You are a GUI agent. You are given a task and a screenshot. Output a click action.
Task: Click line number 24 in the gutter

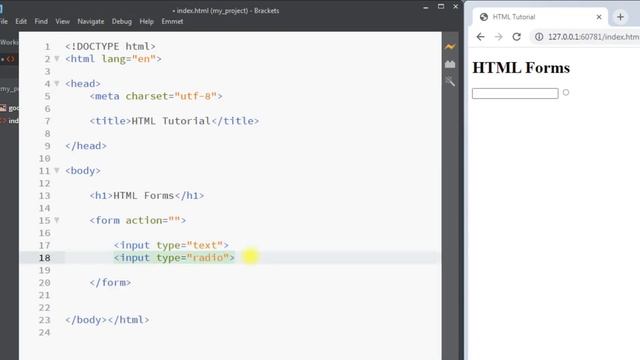coord(44,333)
